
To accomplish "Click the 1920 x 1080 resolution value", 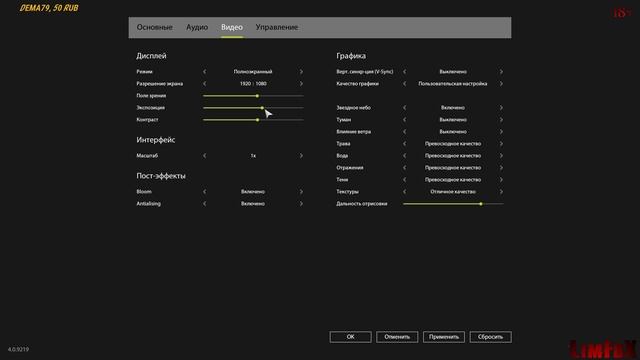I will (x=253, y=84).
